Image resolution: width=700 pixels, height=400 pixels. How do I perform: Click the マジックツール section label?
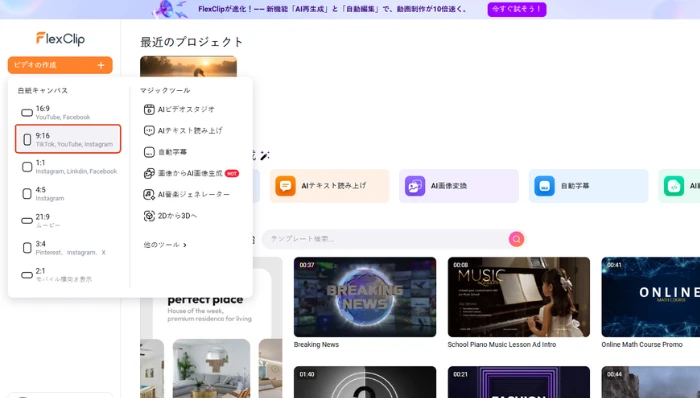pyautogui.click(x=165, y=91)
